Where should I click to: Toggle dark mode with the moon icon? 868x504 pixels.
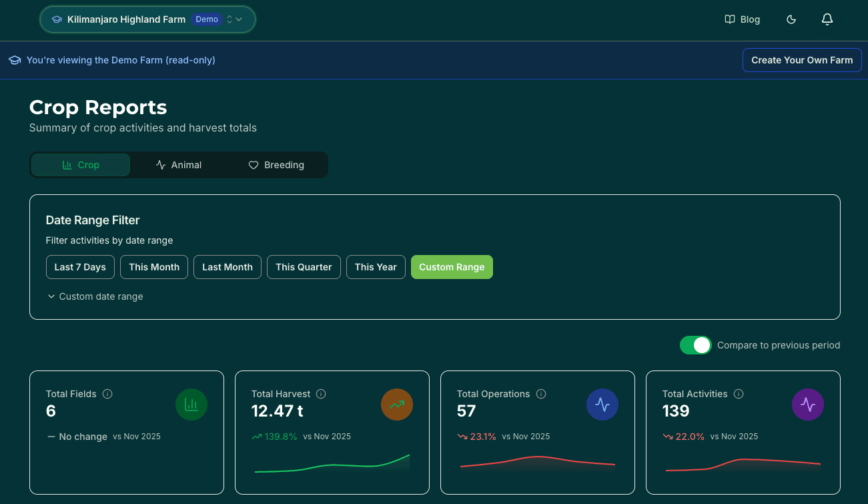tap(791, 19)
